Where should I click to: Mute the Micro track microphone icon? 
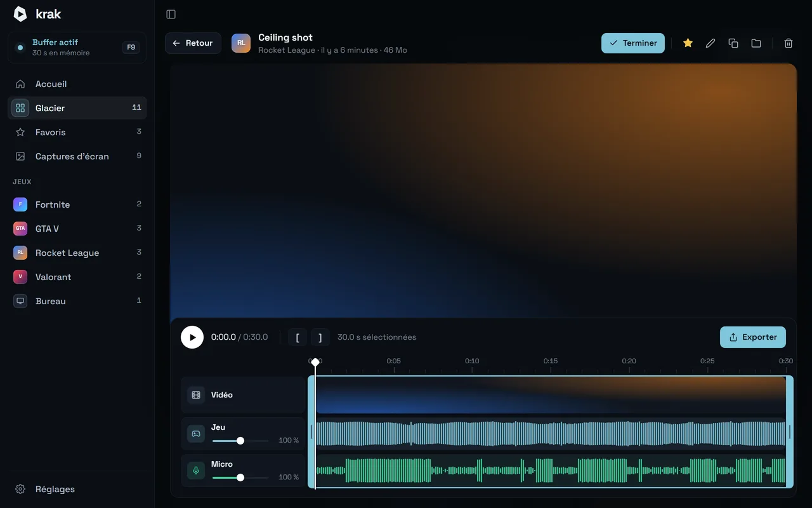coord(196,471)
